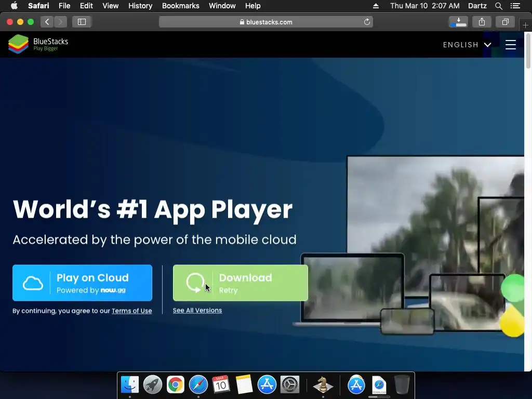The height and width of the screenshot is (399, 532).
Task: Open the Window menu
Action: (x=222, y=6)
